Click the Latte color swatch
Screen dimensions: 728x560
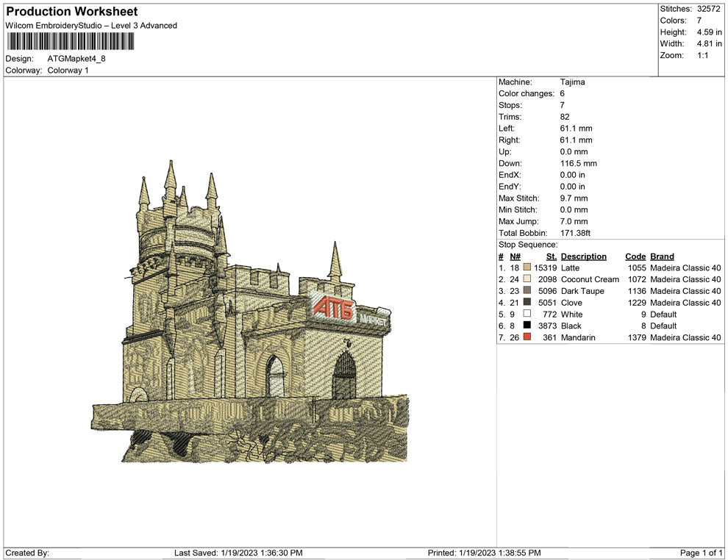[x=527, y=268]
